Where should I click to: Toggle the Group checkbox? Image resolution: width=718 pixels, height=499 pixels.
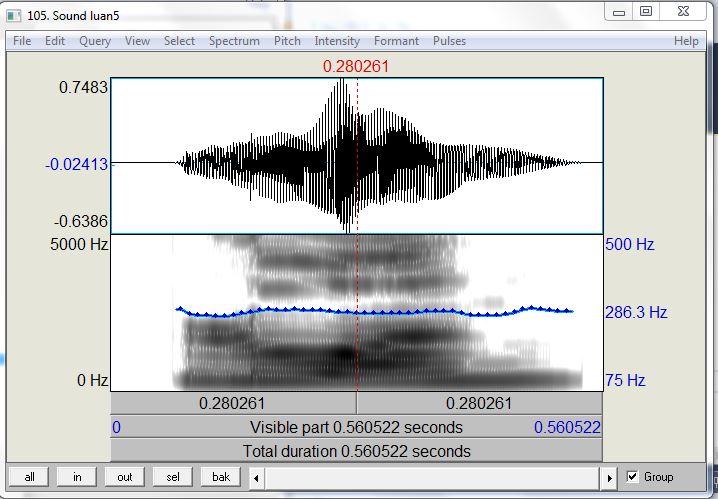tap(632, 477)
